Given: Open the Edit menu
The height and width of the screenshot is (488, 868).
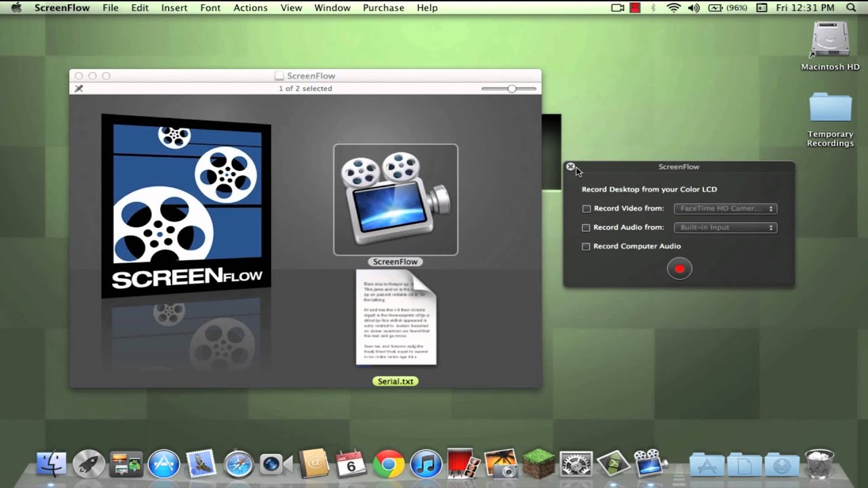Looking at the screenshot, I should pos(140,8).
